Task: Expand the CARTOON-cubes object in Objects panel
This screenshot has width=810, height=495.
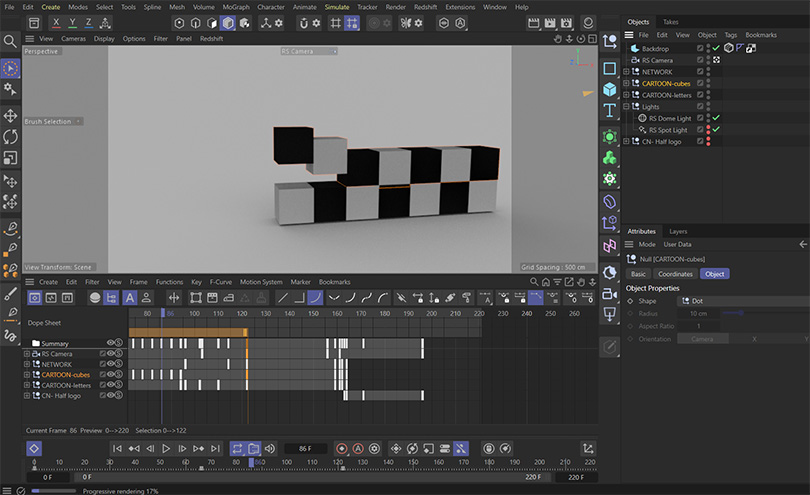Action: 627,84
